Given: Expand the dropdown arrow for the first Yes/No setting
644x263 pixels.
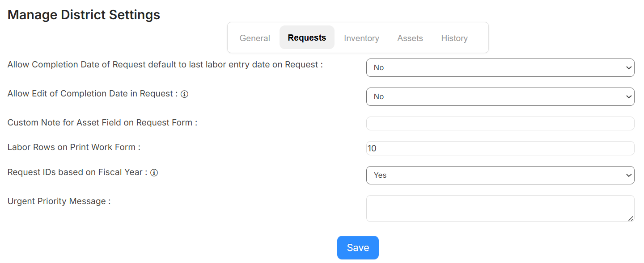Looking at the screenshot, I should (x=629, y=67).
